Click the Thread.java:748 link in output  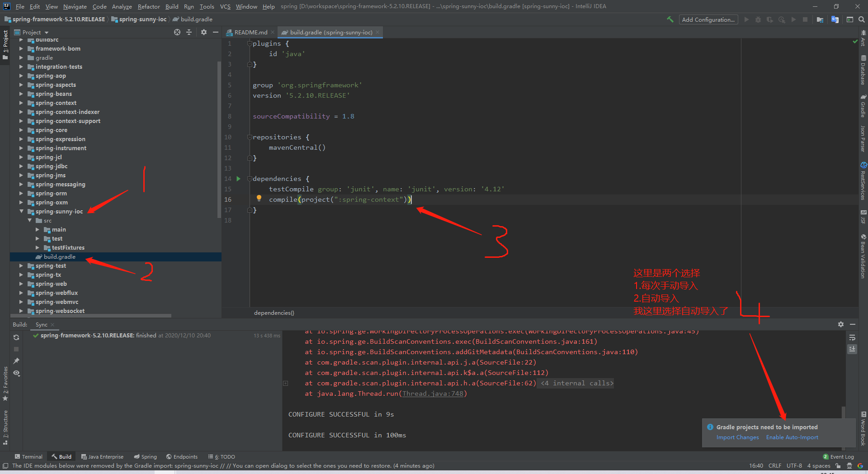(x=433, y=393)
